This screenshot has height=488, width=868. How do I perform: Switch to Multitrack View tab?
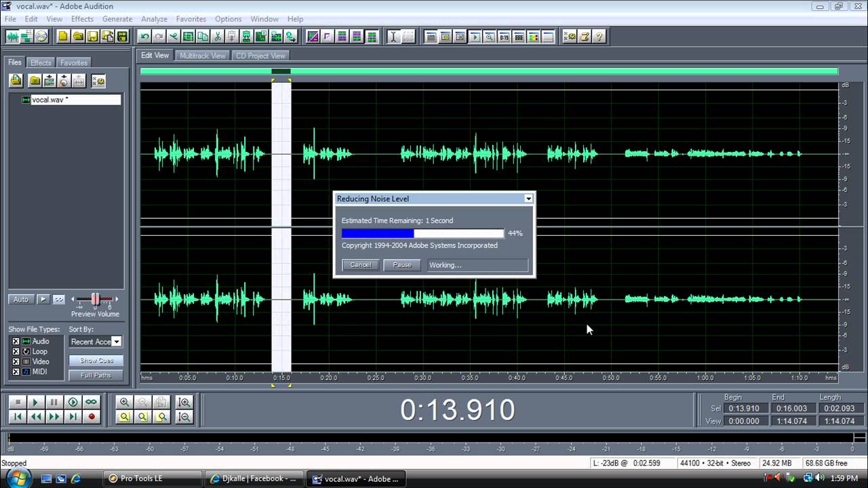[x=202, y=56]
